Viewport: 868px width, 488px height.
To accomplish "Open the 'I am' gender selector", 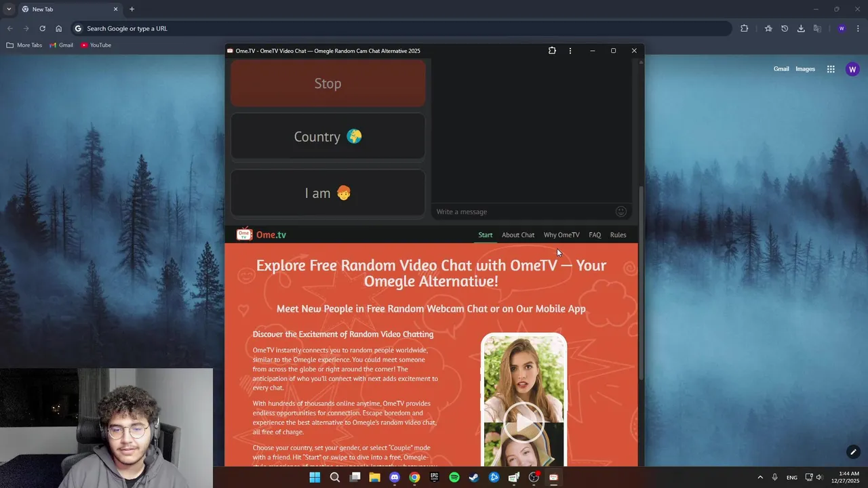I will coord(328,193).
